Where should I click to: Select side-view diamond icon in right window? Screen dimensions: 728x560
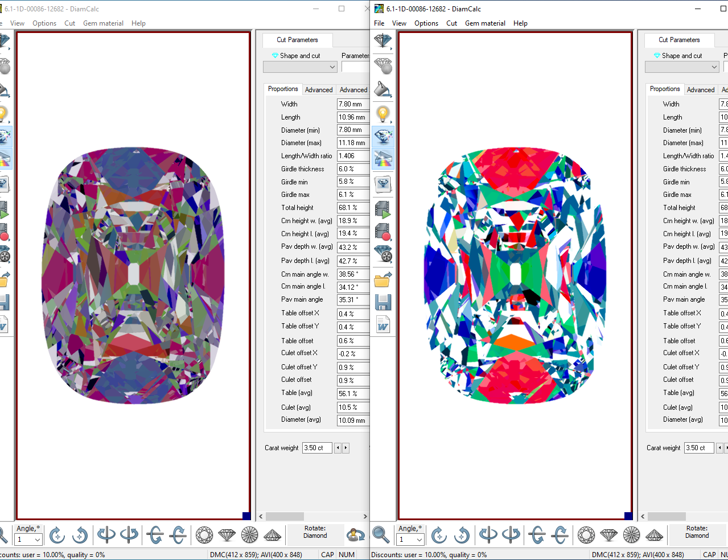608,535
